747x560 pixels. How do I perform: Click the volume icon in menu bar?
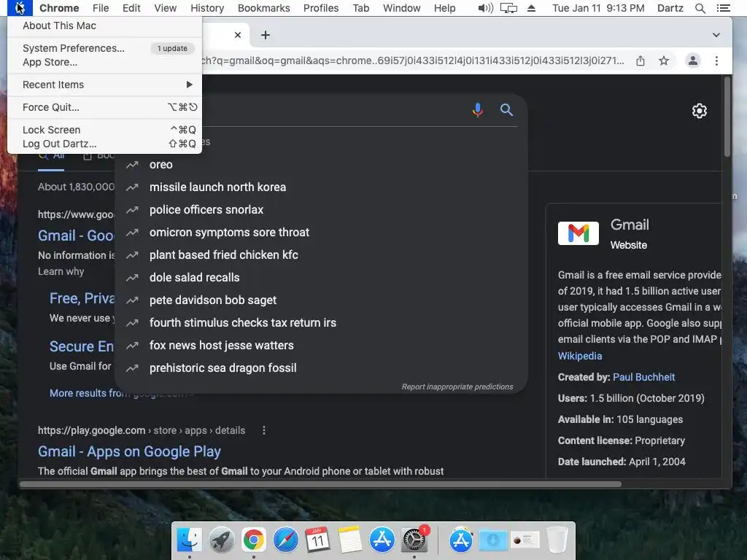[485, 8]
